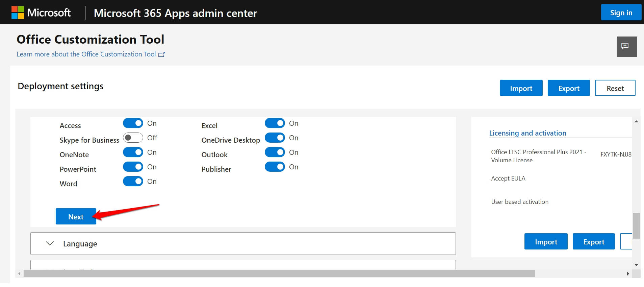The width and height of the screenshot is (644, 287).
Task: Click the Reset button
Action: coord(615,88)
